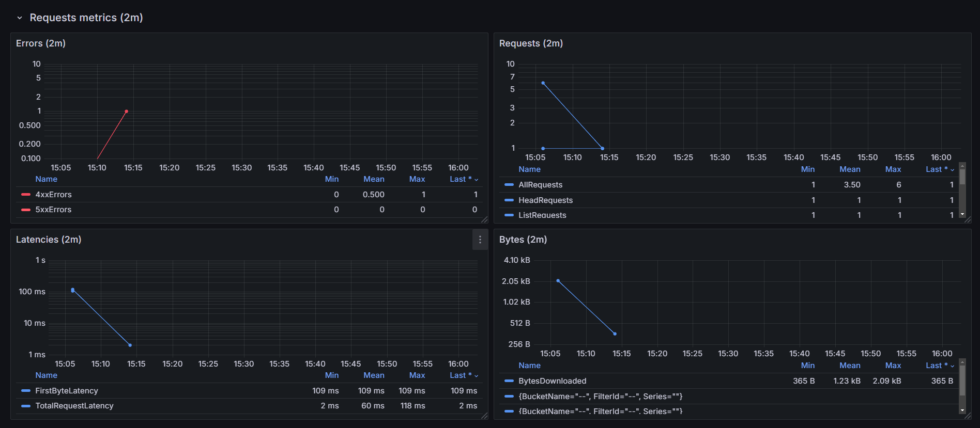Click the Bytes panel corner resize handle
Image resolution: width=980 pixels, height=428 pixels.
[968, 416]
